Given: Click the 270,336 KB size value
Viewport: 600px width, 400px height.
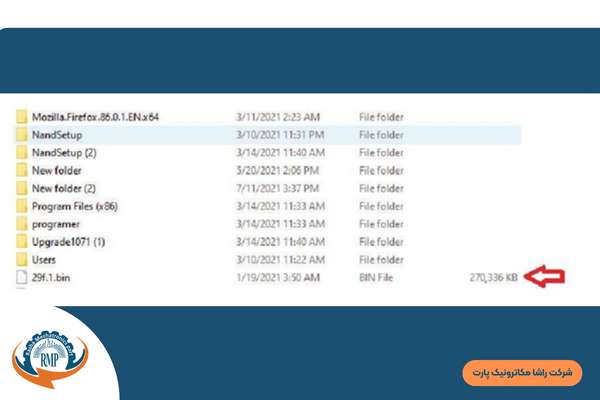Looking at the screenshot, I should click(494, 275).
